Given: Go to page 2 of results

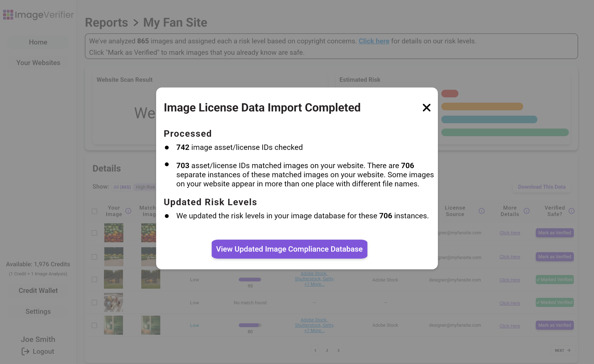Looking at the screenshot, I should tap(327, 350).
